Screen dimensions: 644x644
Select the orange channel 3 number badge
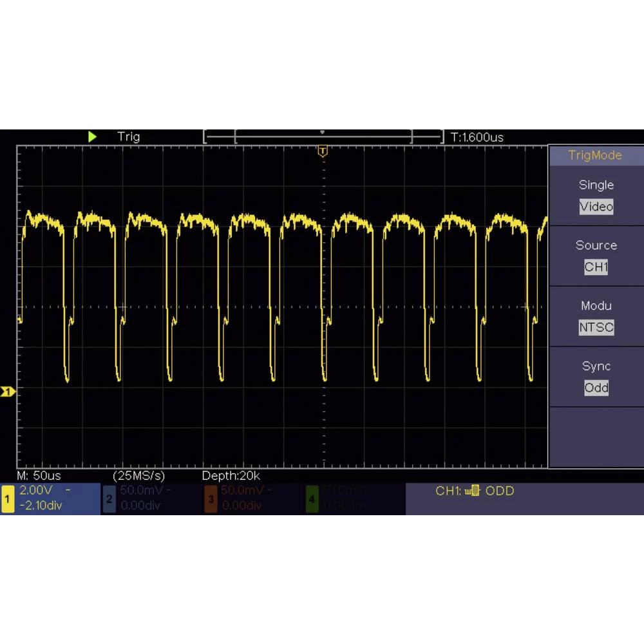[x=211, y=499]
